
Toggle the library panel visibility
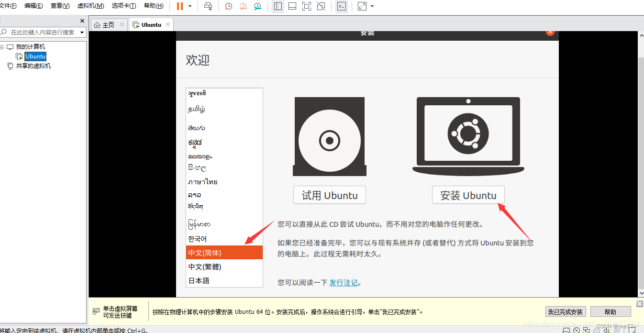point(278,6)
